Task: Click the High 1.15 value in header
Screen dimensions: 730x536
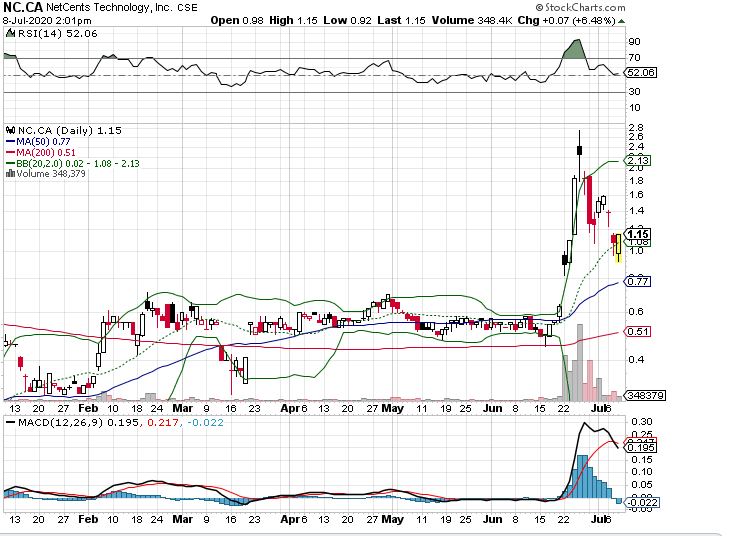Action: click(x=293, y=20)
